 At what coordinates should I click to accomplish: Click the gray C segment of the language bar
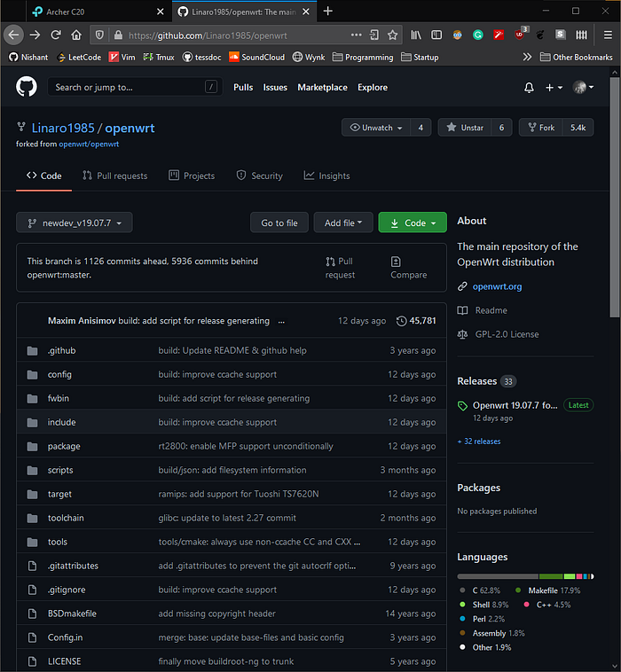click(498, 576)
